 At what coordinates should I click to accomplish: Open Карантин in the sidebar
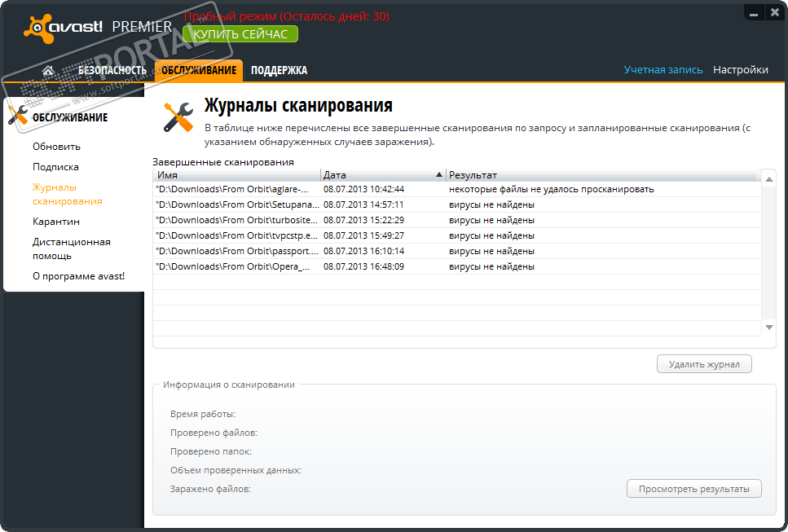pos(55,222)
